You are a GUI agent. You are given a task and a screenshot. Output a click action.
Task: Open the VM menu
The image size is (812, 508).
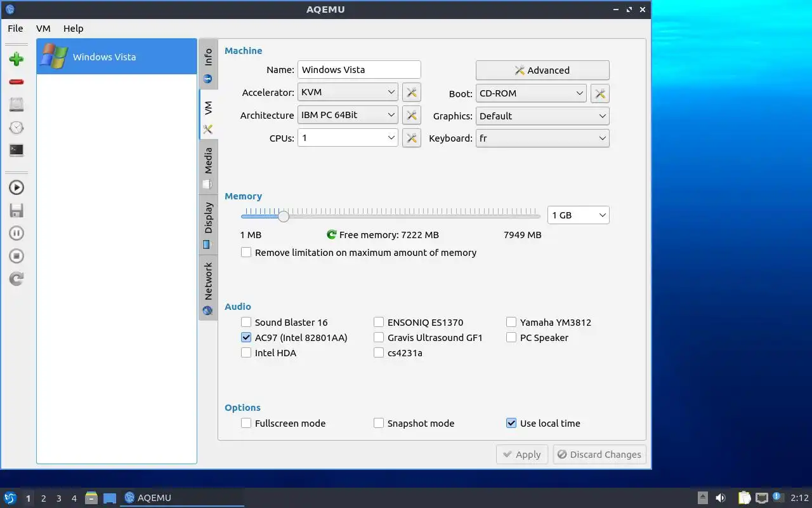coord(43,29)
